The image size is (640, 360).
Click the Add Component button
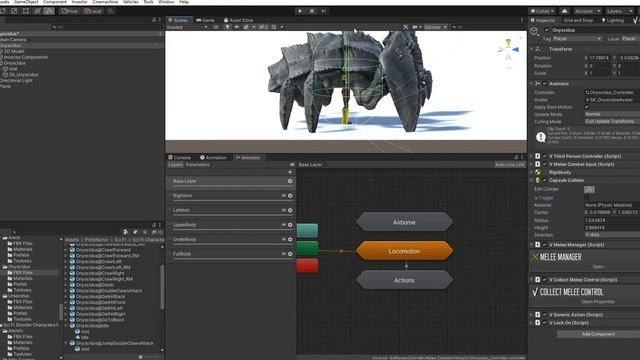[x=598, y=334]
